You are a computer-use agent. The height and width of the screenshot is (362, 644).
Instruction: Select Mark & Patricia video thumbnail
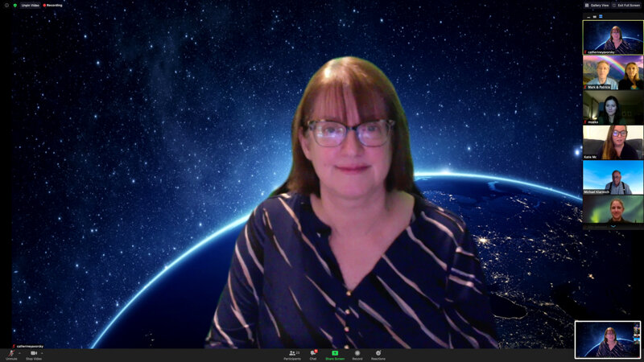tap(613, 72)
